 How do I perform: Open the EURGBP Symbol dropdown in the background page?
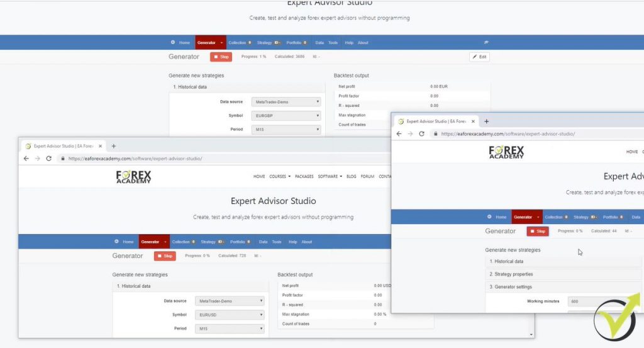click(286, 116)
